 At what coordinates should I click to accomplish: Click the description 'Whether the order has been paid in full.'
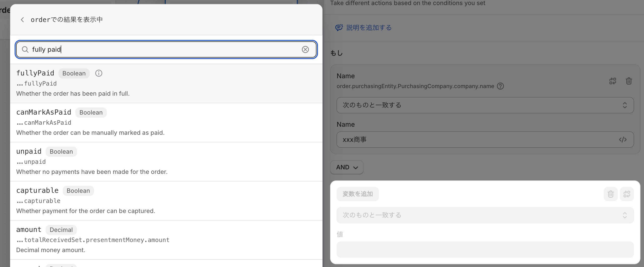73,94
